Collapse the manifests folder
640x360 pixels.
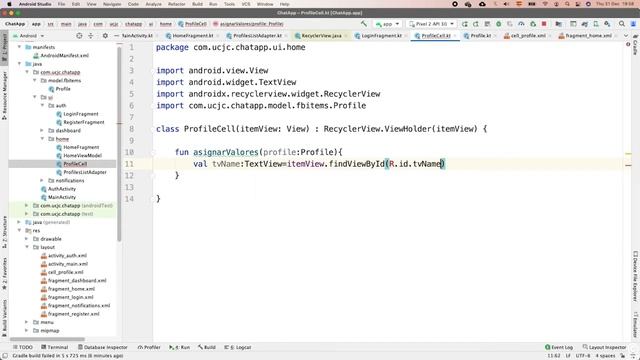(x=19, y=47)
